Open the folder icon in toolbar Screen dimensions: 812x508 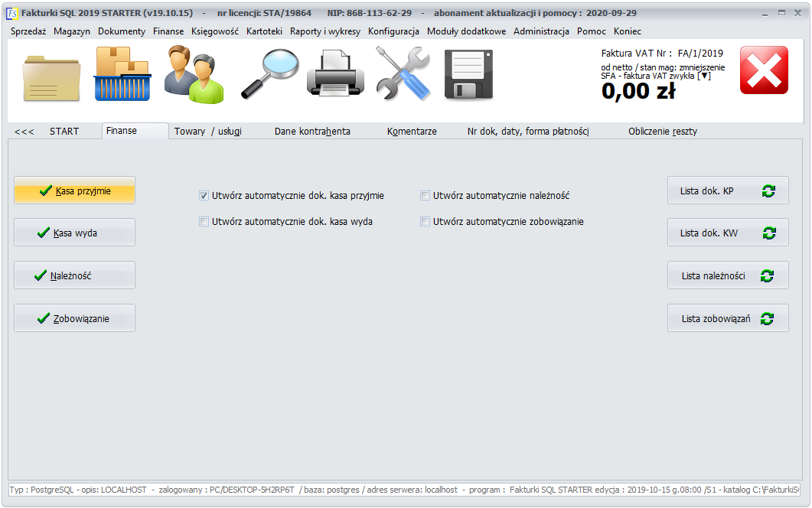51,78
